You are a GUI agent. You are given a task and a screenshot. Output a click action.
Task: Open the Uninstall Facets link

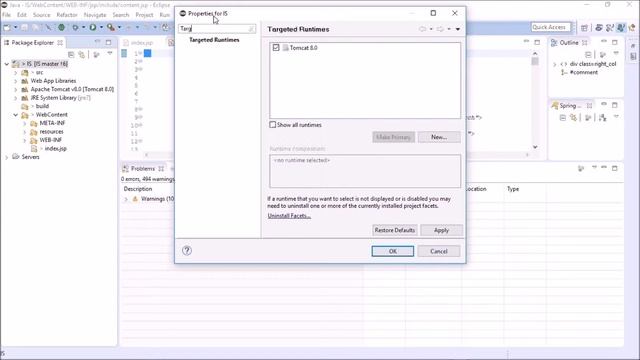coord(289,216)
